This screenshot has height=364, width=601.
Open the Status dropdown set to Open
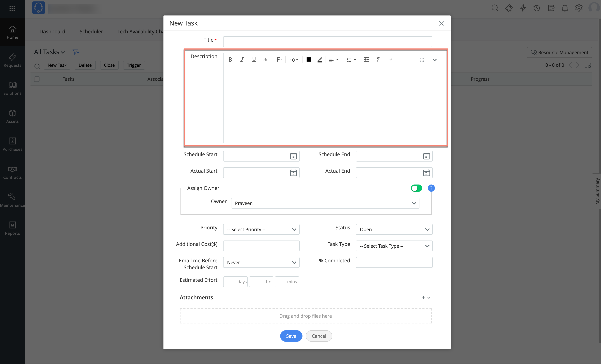[x=394, y=229]
